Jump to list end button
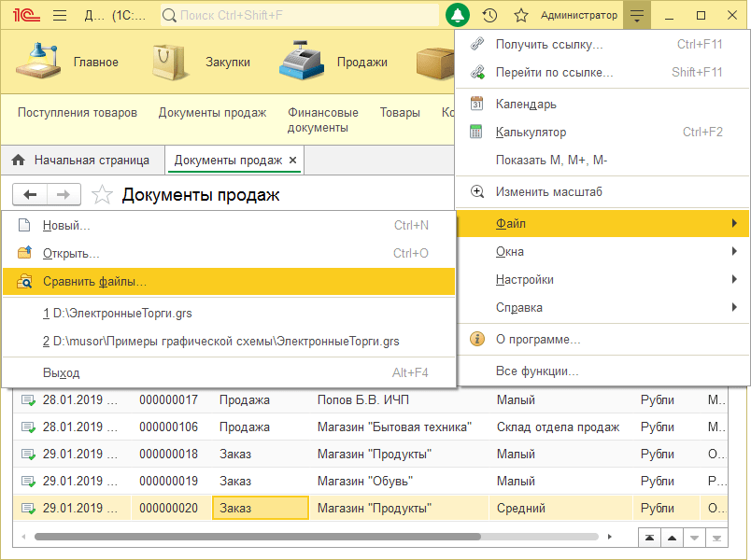 [x=717, y=538]
